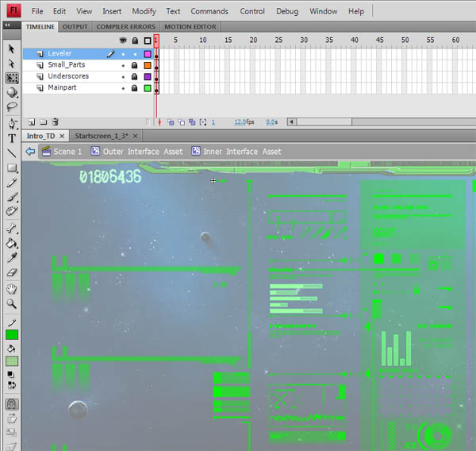This screenshot has height=451, width=476.
Task: Select the Rectangle tool
Action: coord(12,168)
